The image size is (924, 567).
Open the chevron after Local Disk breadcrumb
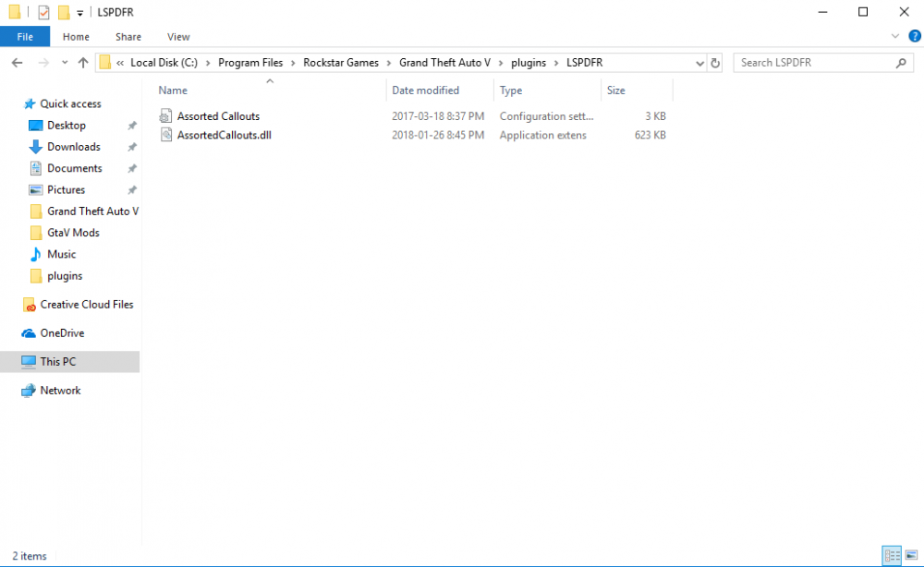208,63
